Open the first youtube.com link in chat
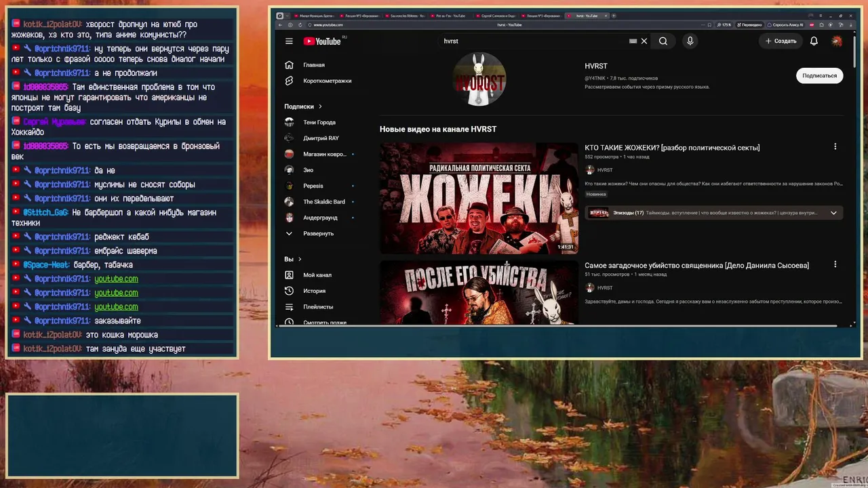 point(116,279)
